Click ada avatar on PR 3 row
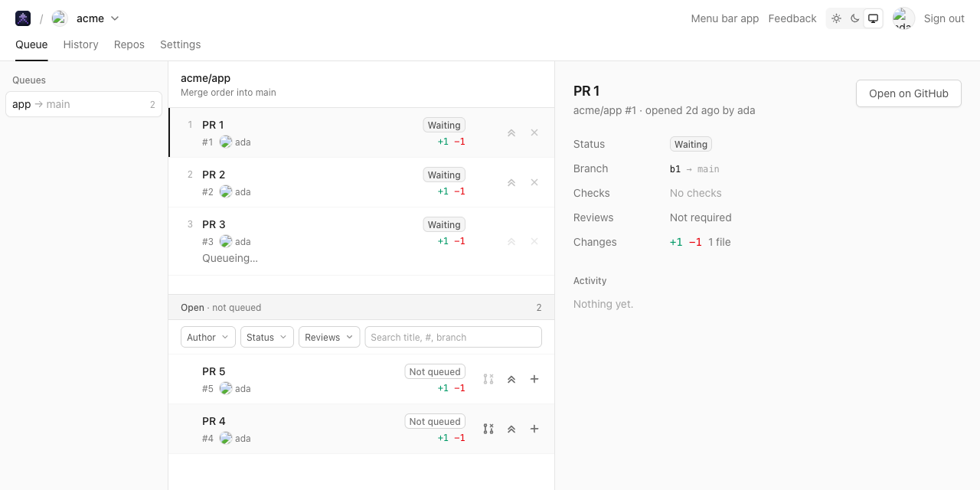Image resolution: width=980 pixels, height=490 pixels. pos(226,241)
